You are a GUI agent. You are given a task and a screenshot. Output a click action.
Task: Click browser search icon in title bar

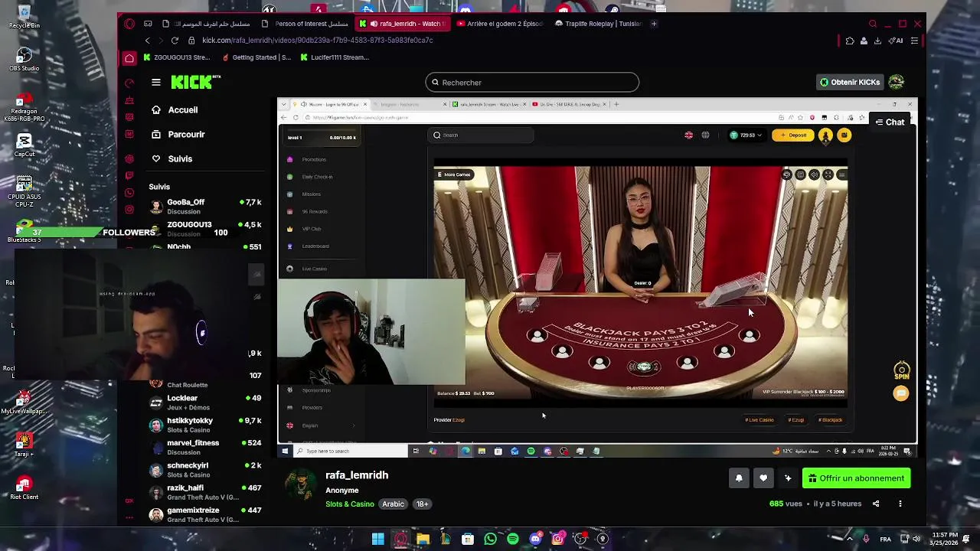tap(873, 24)
